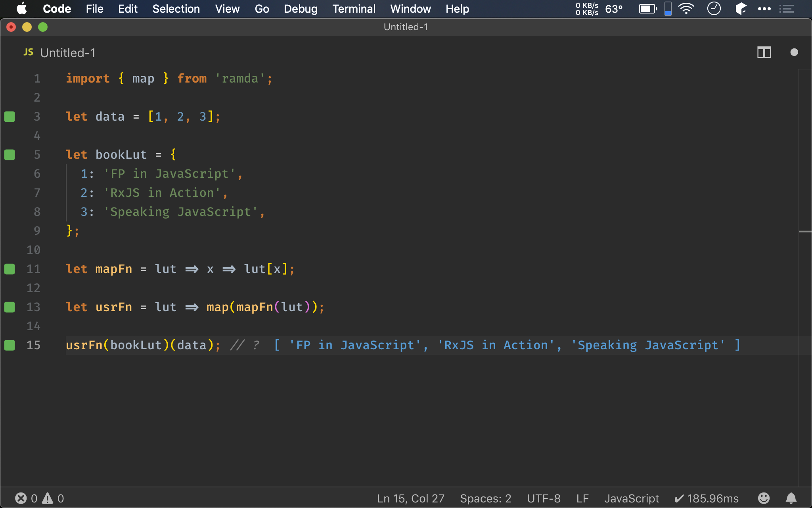Click the green coverage marker on line 3
The image size is (812, 508).
click(10, 117)
